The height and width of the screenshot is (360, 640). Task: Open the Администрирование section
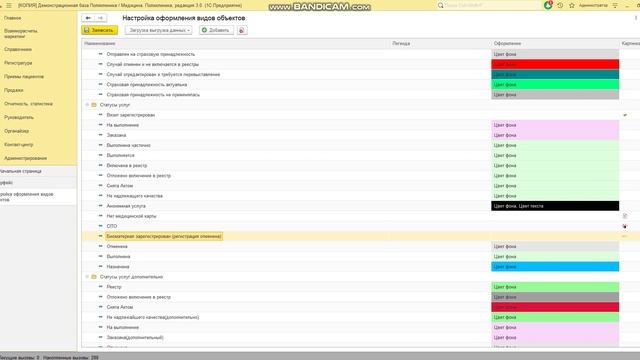click(25, 158)
